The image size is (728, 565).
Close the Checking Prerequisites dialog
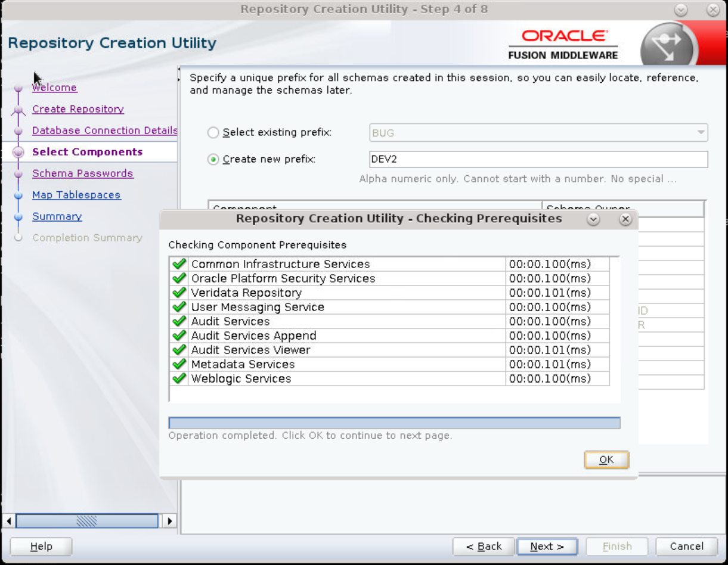(x=625, y=219)
